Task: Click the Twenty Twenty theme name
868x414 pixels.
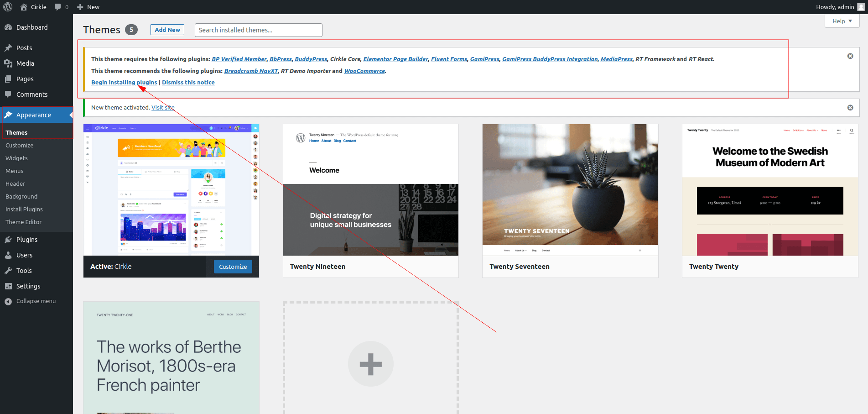Action: tap(714, 267)
